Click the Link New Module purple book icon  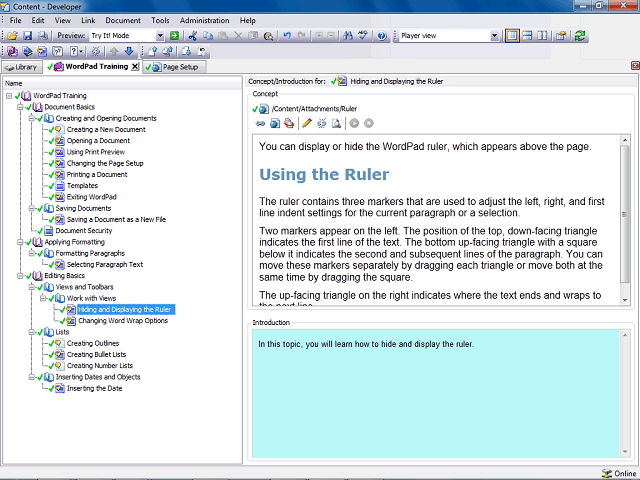point(12,51)
